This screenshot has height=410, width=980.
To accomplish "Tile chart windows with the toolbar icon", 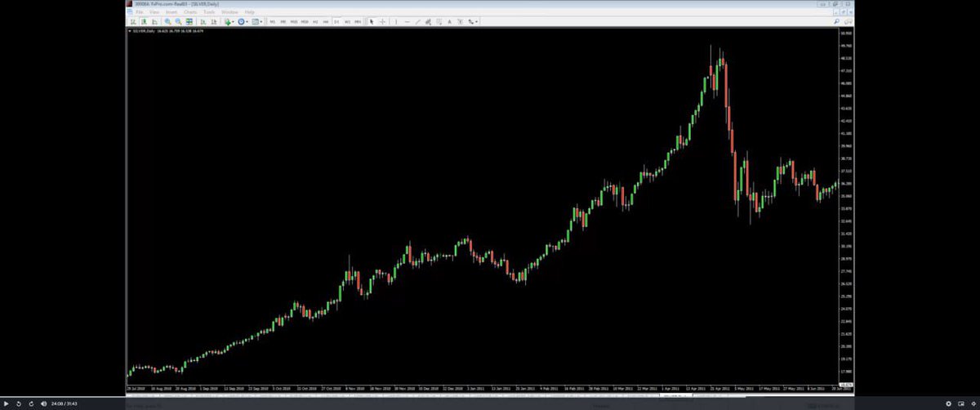I will [189, 22].
